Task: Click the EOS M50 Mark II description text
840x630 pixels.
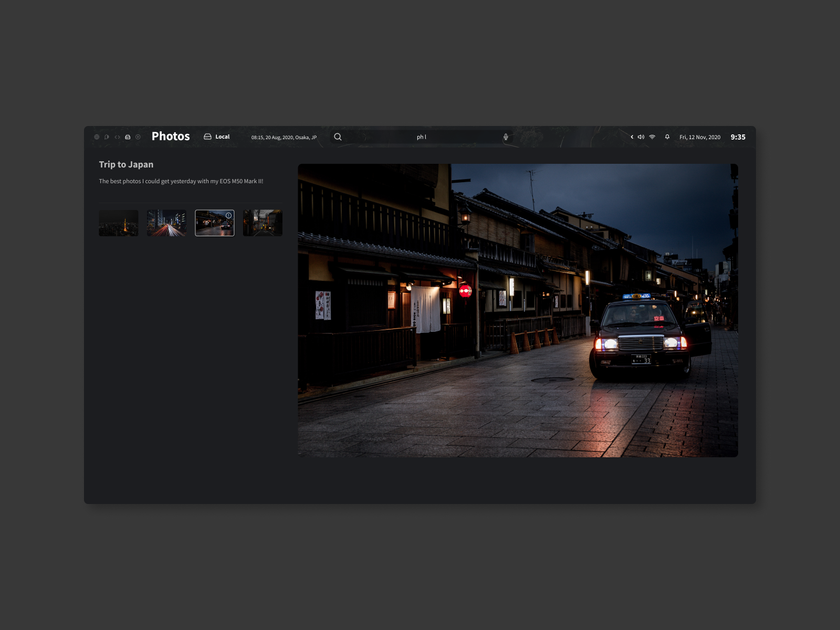Action: [181, 181]
